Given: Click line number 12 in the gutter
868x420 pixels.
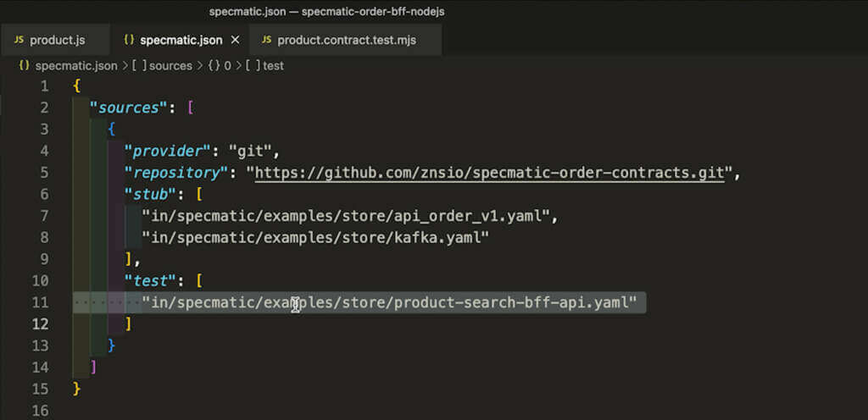Looking at the screenshot, I should click(x=41, y=323).
